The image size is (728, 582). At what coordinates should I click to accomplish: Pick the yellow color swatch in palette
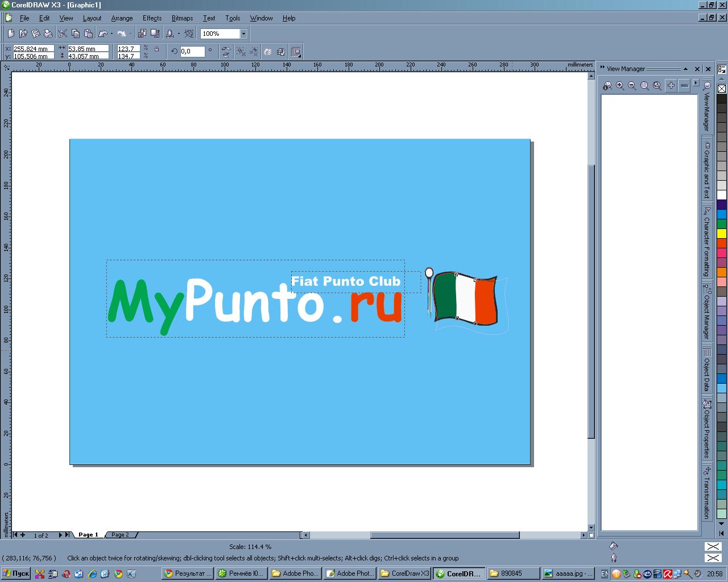click(722, 234)
